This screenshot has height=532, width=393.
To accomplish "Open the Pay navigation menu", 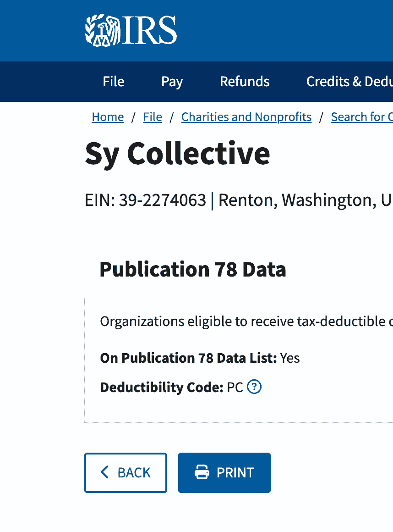I will pyautogui.click(x=172, y=82).
